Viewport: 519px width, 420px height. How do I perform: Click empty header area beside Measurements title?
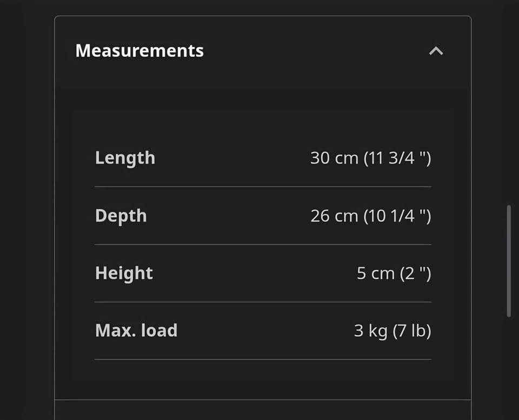315,51
